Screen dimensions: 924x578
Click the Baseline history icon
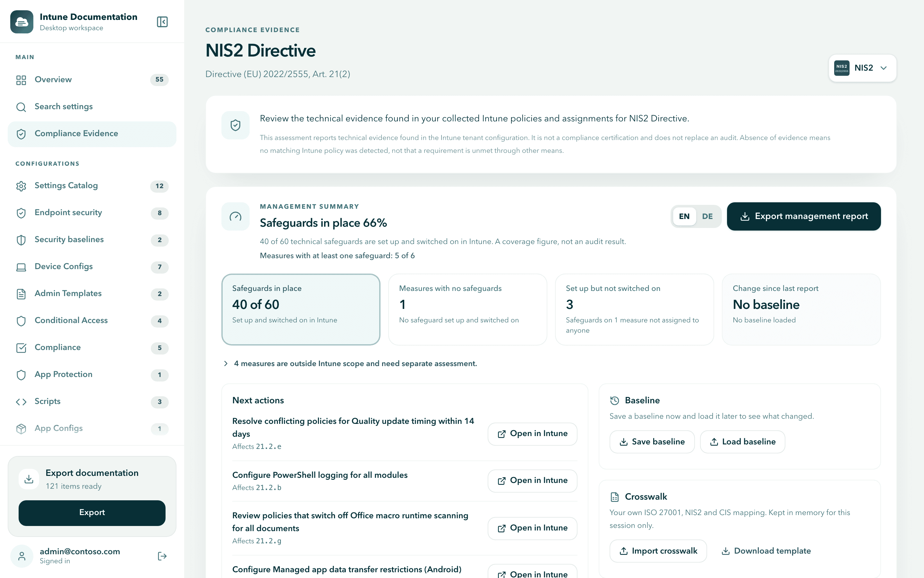pos(614,400)
